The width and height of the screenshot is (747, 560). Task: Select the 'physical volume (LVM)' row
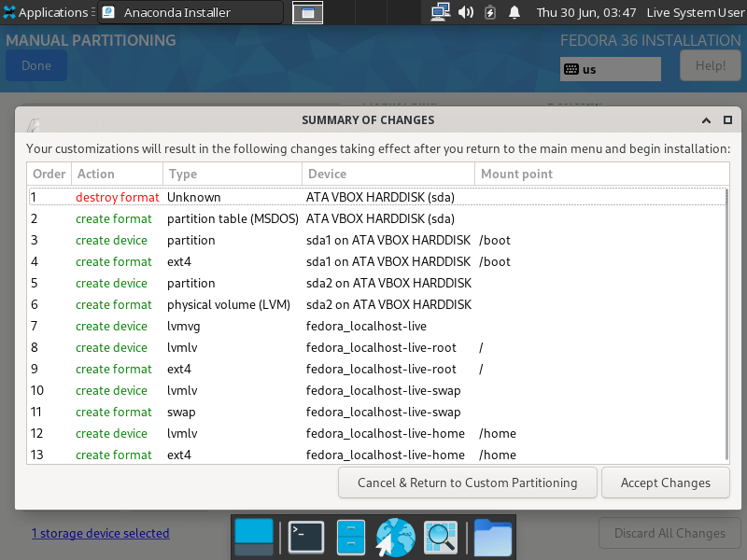click(x=377, y=304)
